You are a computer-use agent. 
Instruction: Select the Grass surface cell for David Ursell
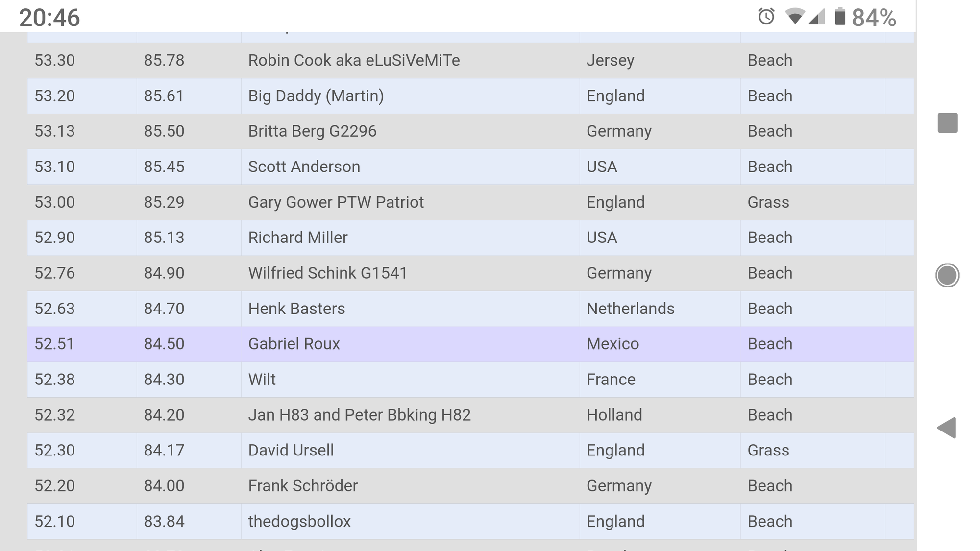(x=812, y=450)
